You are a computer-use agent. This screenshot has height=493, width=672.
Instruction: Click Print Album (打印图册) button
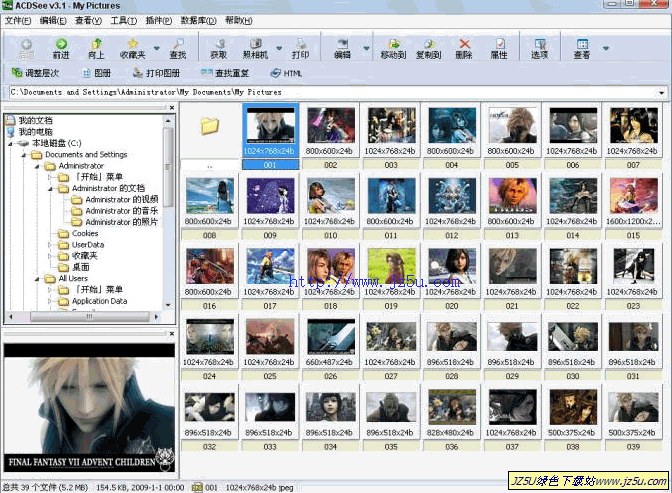(156, 73)
